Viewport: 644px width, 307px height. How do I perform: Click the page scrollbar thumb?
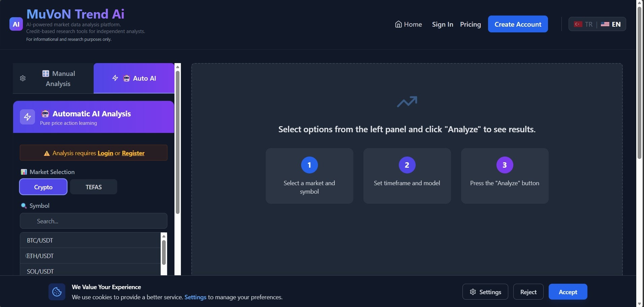pyautogui.click(x=639, y=82)
